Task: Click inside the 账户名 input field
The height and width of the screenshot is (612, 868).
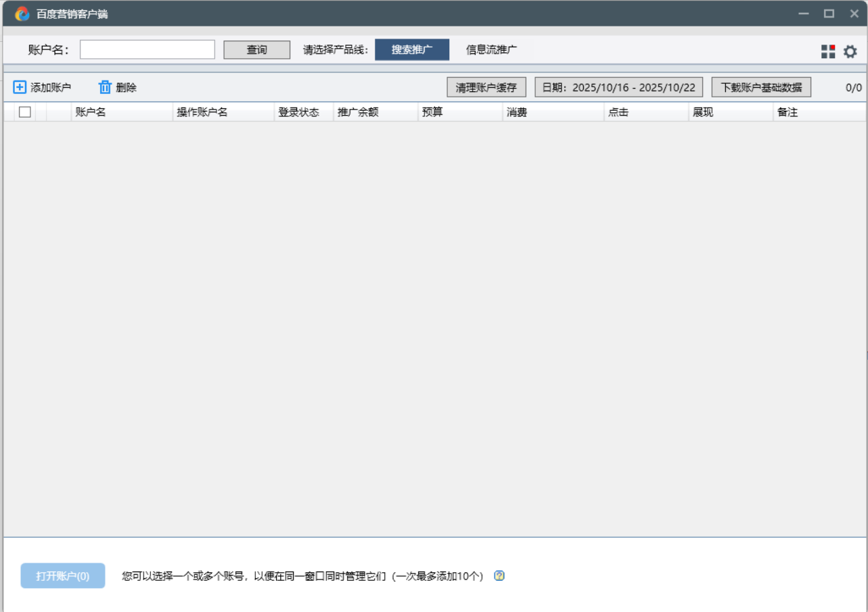Action: pos(147,49)
